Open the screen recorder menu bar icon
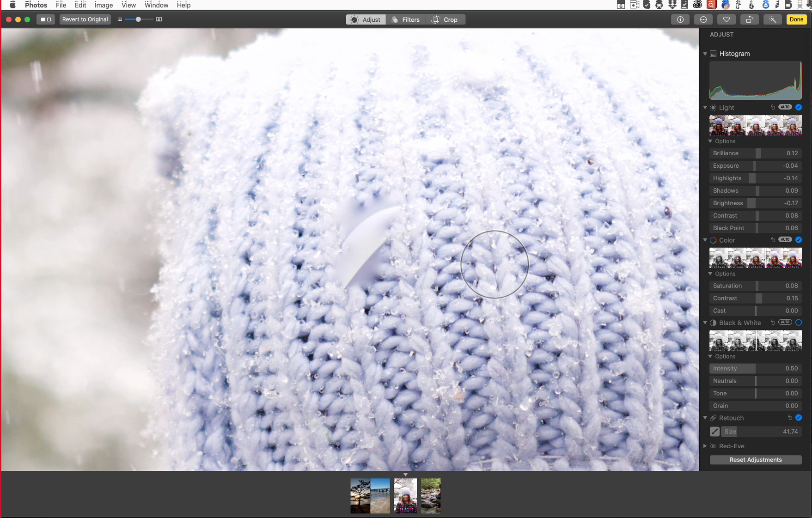The image size is (812, 518). (x=635, y=5)
